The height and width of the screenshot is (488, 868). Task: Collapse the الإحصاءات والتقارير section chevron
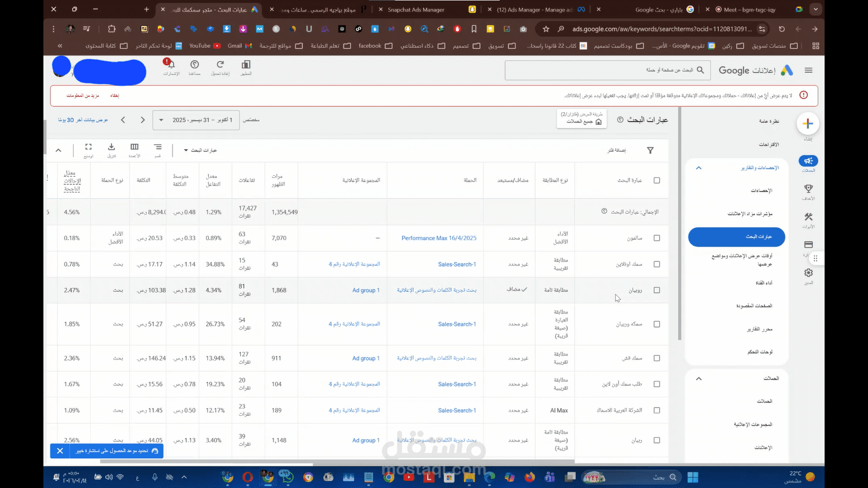(x=699, y=168)
